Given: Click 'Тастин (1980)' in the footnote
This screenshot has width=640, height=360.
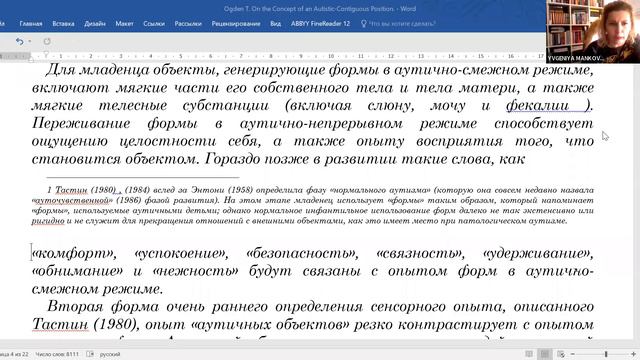Looking at the screenshot, I should 85,190.
